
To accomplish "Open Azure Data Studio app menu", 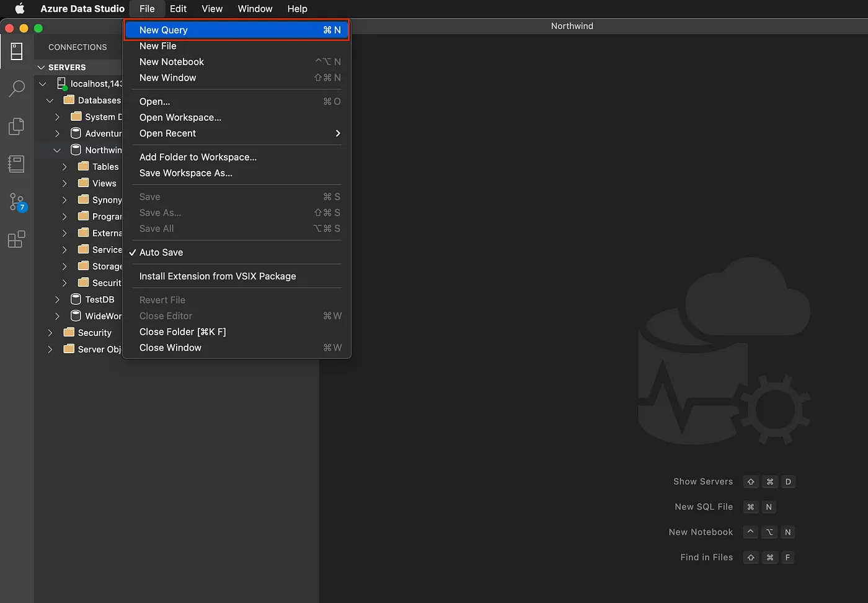I will click(x=82, y=9).
